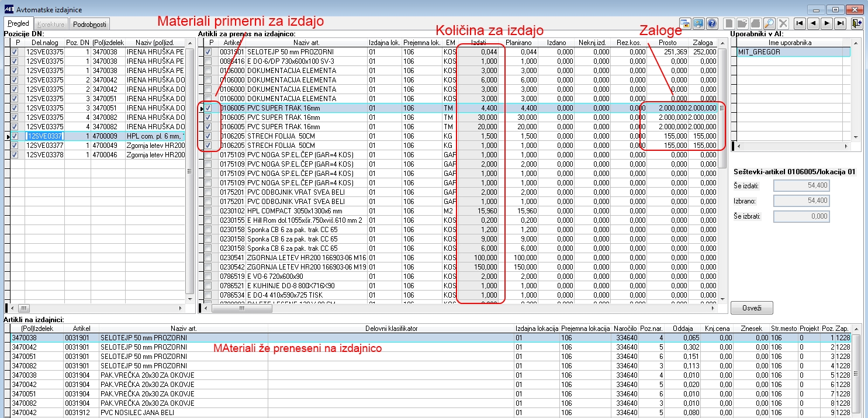Screen dimensions: 868x418
Task: Select the Pregled tab
Action: point(18,23)
